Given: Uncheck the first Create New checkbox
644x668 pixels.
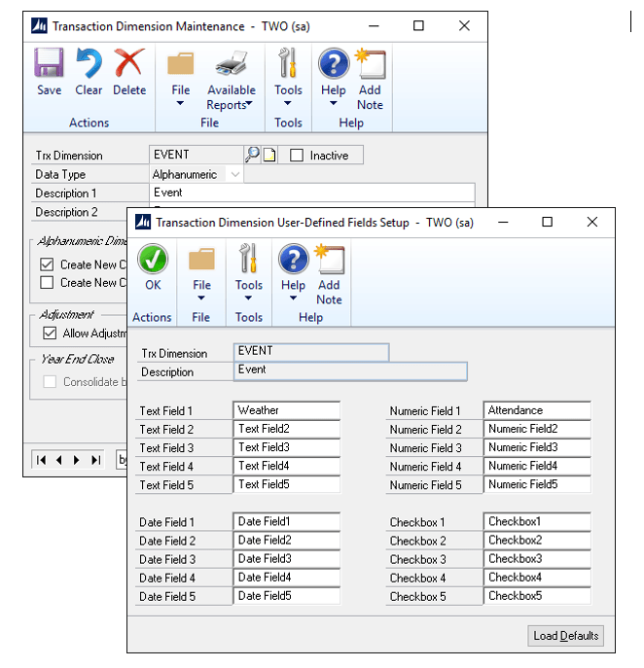Looking at the screenshot, I should click(x=47, y=264).
